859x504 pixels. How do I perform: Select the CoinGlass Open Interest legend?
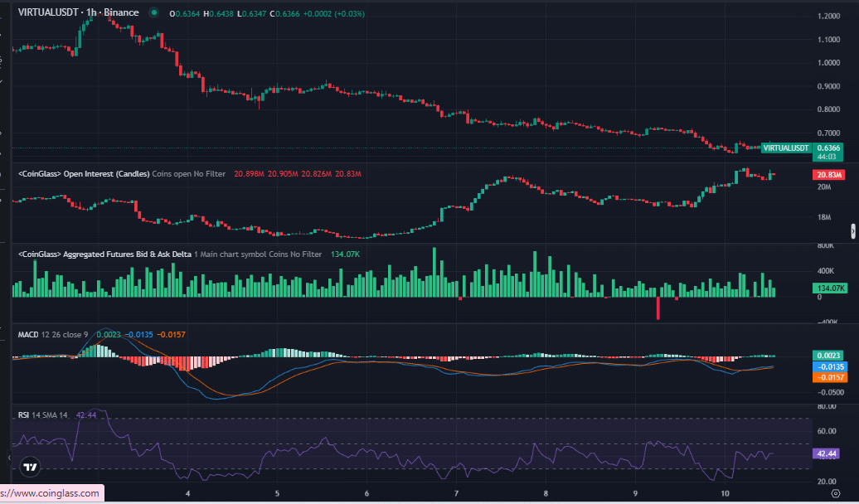(x=83, y=174)
